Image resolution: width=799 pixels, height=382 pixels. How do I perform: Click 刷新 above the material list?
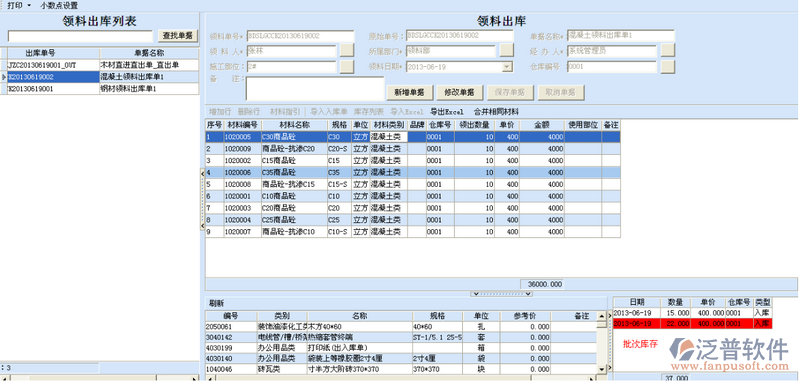click(x=215, y=303)
